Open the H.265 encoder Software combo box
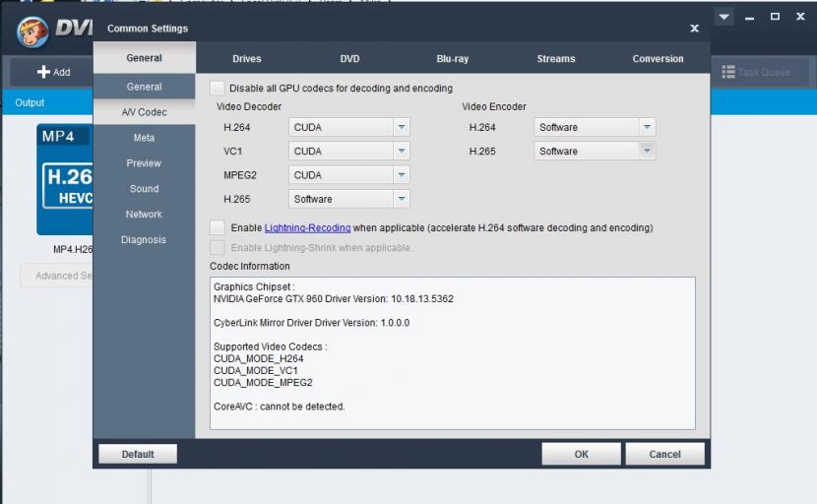817x504 pixels. pos(595,152)
